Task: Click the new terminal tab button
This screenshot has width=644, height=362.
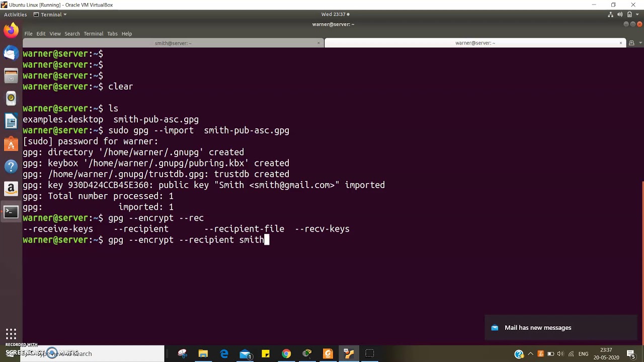Action: 631,43
